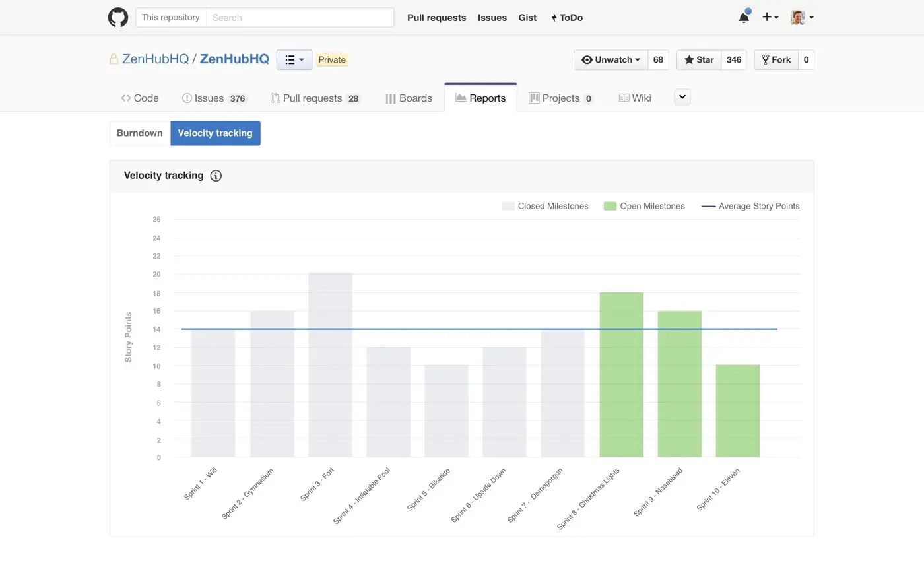This screenshot has width=924, height=561.
Task: View the fork count of 0
Action: [806, 59]
